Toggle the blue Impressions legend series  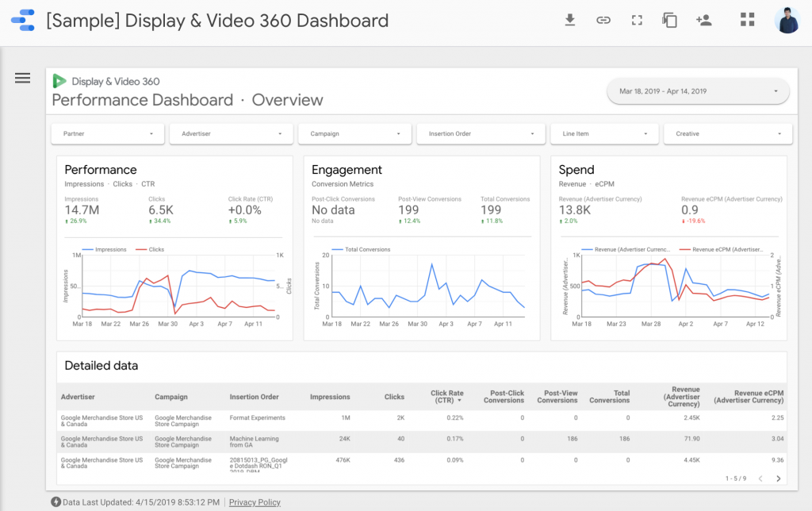click(x=104, y=249)
